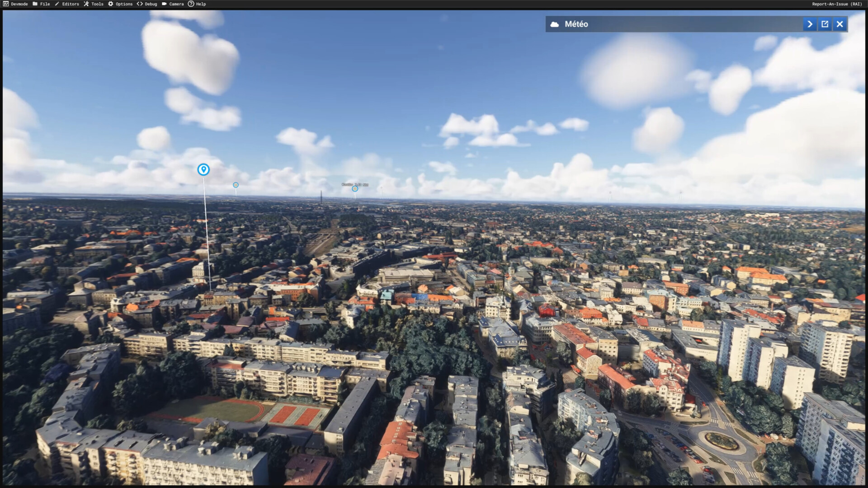Screen dimensions: 868x488
Task: Select the labeled airport marker on horizon
Action: [x=355, y=189]
